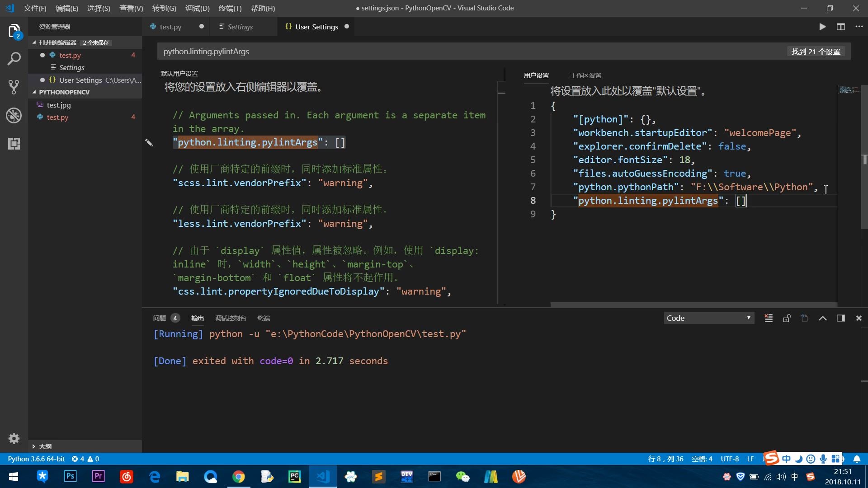
Task: Open Sublime Text from the taskbar
Action: tap(378, 476)
